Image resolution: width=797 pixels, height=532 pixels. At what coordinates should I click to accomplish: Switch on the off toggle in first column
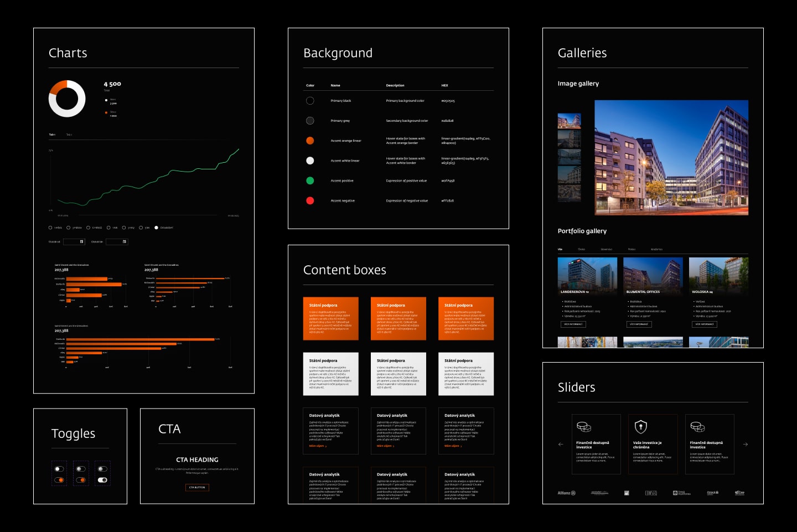pos(59,469)
